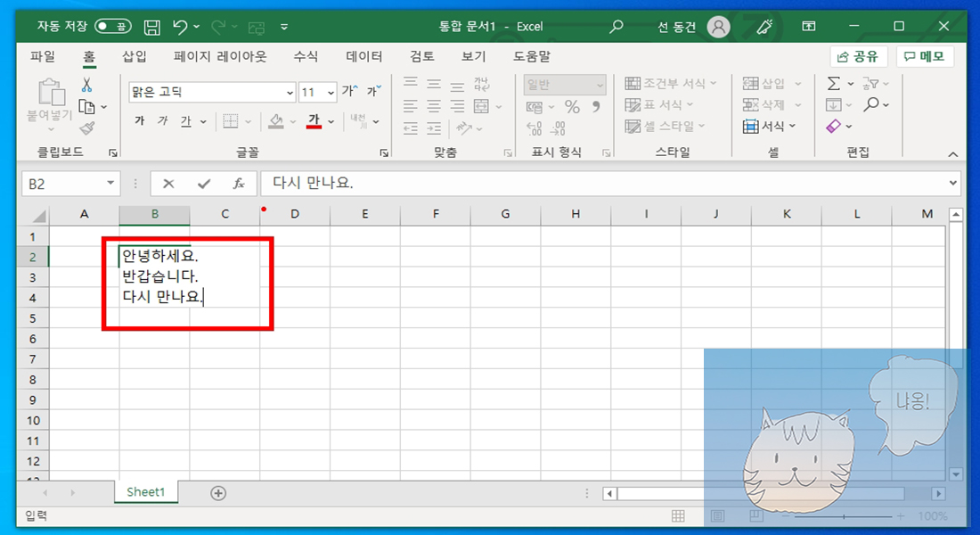The image size is (980, 535).
Task: Click the decrease indent icon
Action: (410, 129)
